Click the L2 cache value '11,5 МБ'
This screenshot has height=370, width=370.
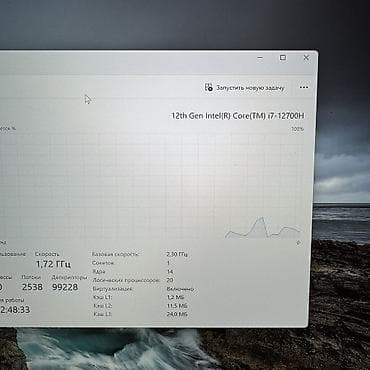tap(177, 306)
